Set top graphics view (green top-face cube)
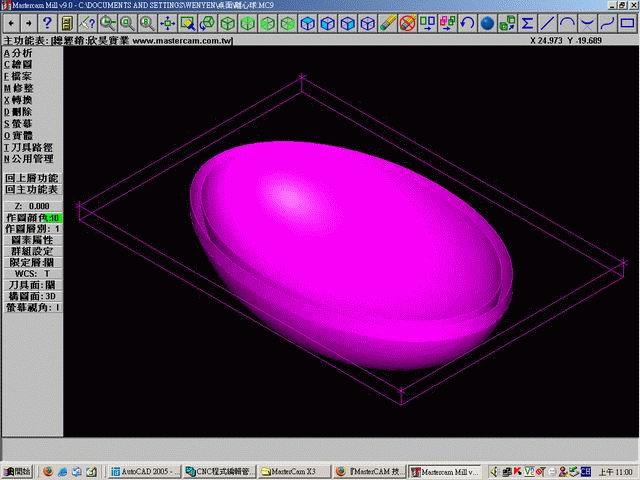Image resolution: width=640 pixels, height=480 pixels. point(247,23)
